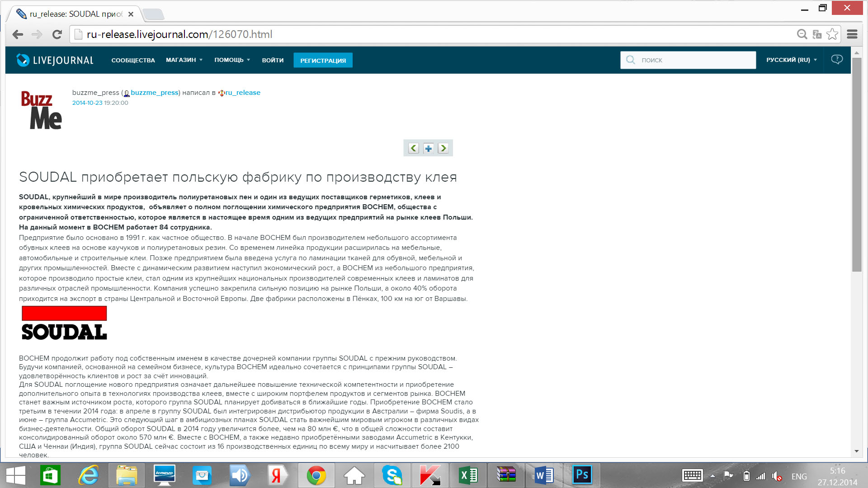Screen dimensions: 868x488
Task: Launch Excel from the taskbar
Action: tap(468, 475)
